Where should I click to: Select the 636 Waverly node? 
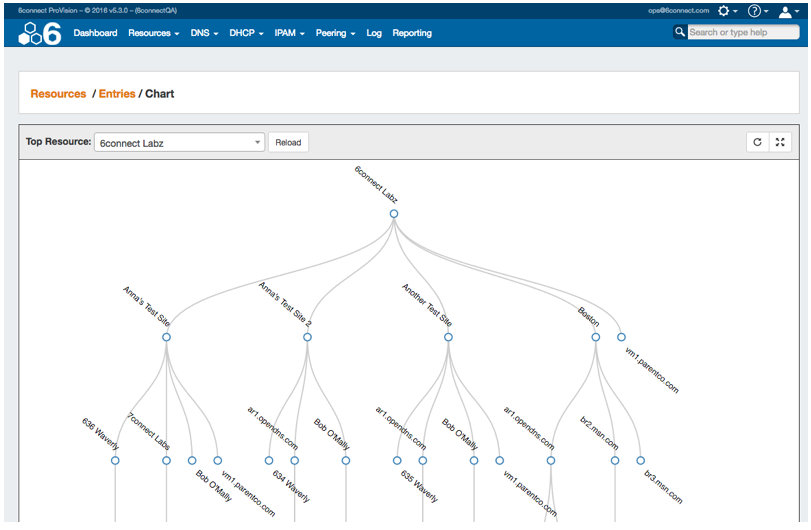point(115,460)
